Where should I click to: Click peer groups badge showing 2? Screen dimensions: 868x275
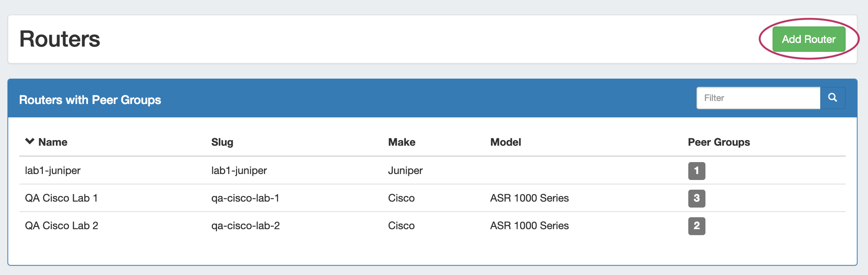pyautogui.click(x=696, y=226)
